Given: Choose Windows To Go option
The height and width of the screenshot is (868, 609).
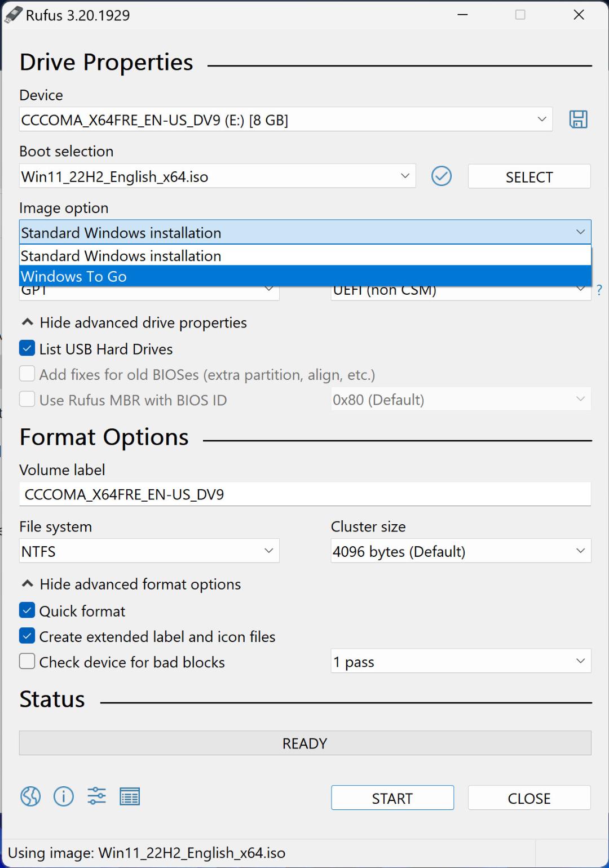Looking at the screenshot, I should [305, 276].
